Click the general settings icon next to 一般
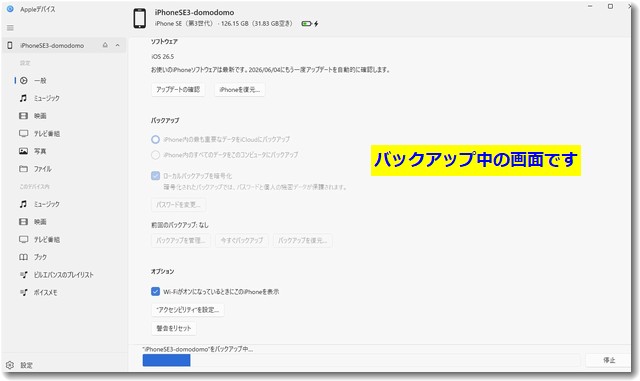This screenshot has height=381, width=640. coord(24,80)
